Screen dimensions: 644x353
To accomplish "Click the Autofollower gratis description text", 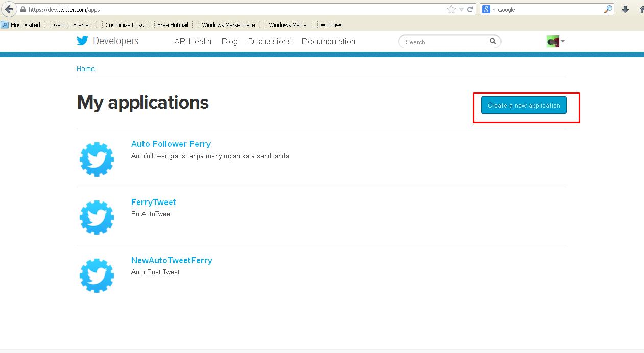I will click(210, 156).
